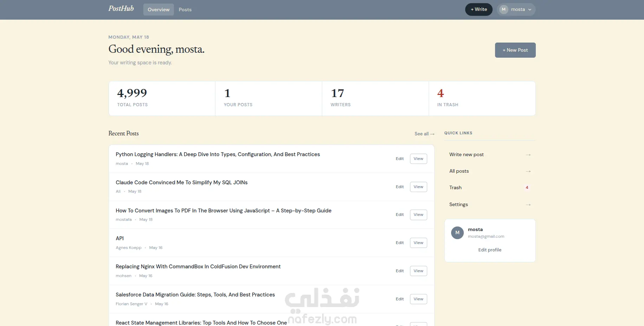Click the arrow beside All posts
This screenshot has height=326, width=644.
[528, 171]
